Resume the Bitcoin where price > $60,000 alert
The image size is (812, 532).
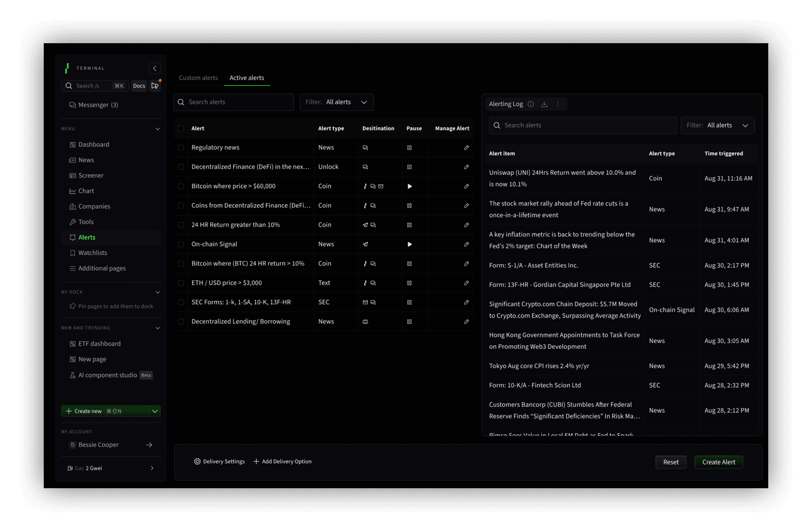(409, 186)
